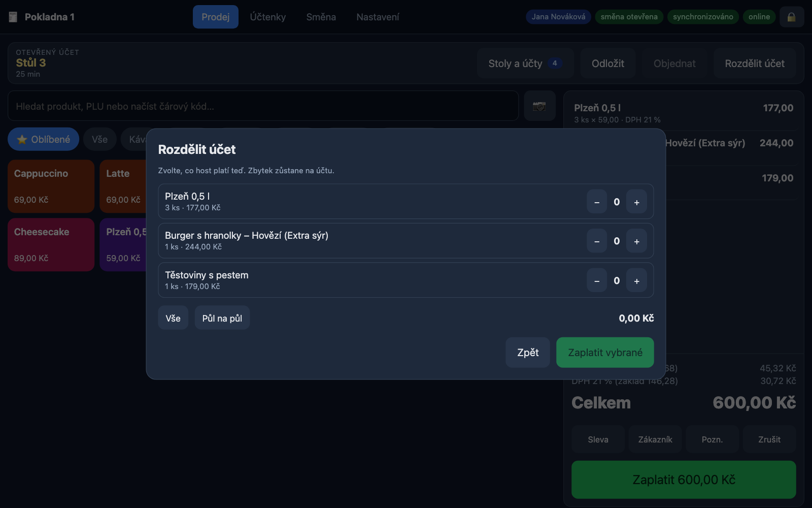Screen dimensions: 812x508
Task: Click Jana Nováková user badge
Action: coord(558,17)
